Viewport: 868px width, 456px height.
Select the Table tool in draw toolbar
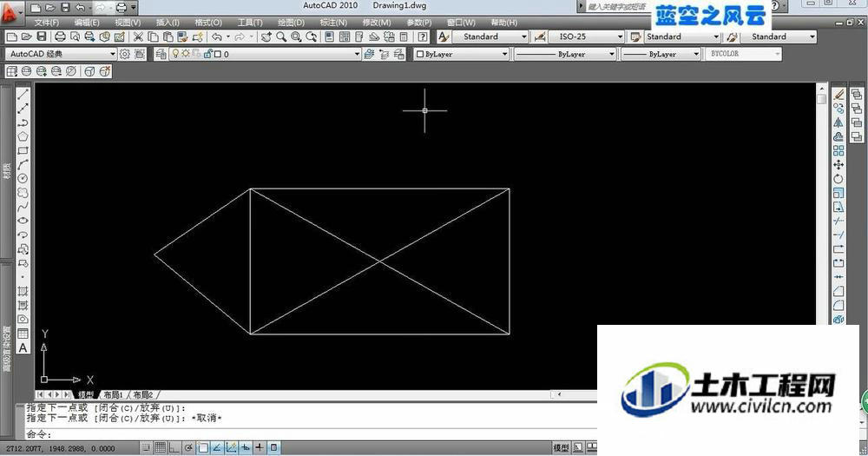coord(23,334)
